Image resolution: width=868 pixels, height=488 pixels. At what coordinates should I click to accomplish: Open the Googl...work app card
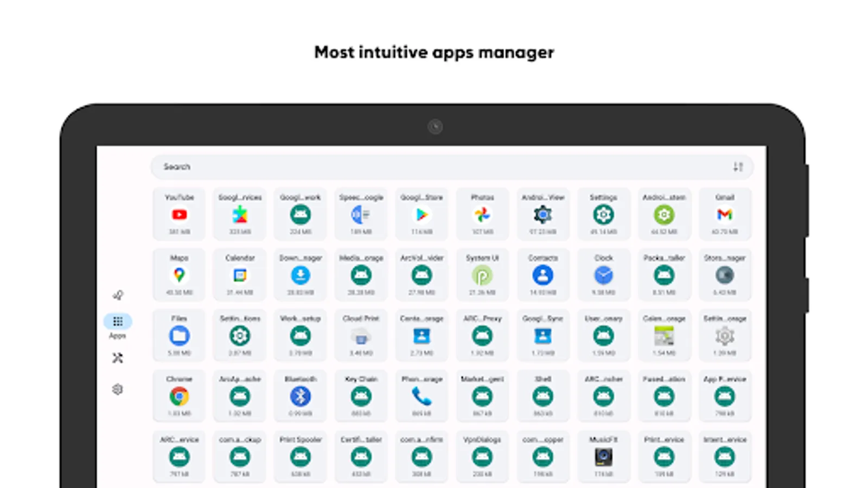(301, 214)
